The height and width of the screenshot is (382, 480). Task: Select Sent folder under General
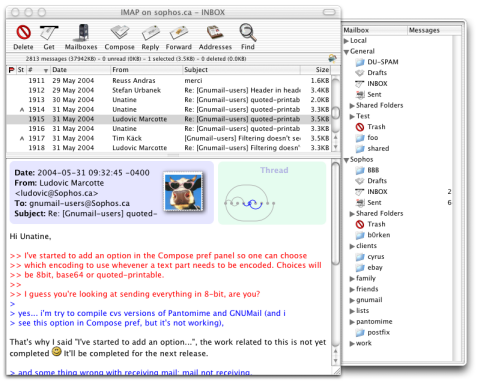pyautogui.click(x=374, y=94)
